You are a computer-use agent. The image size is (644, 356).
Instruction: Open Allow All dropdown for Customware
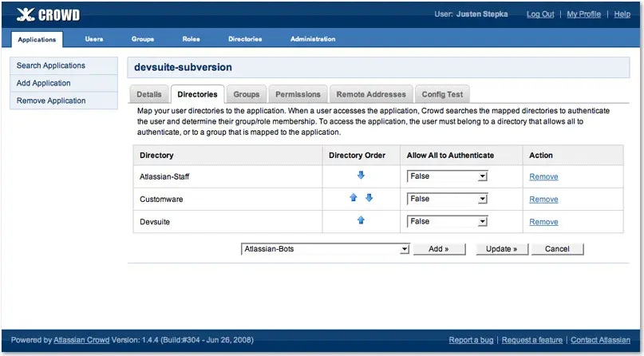(447, 199)
